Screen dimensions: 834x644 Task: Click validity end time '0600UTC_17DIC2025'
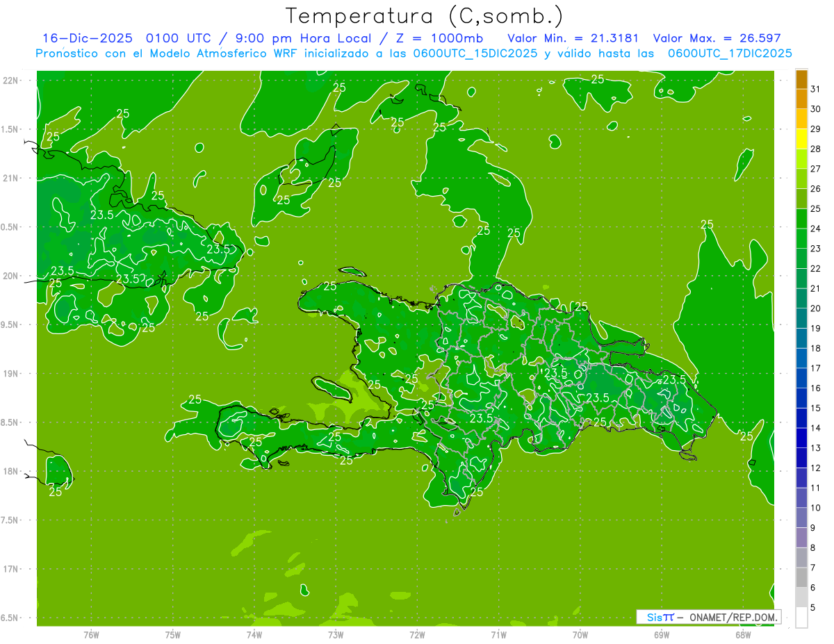coord(730,53)
